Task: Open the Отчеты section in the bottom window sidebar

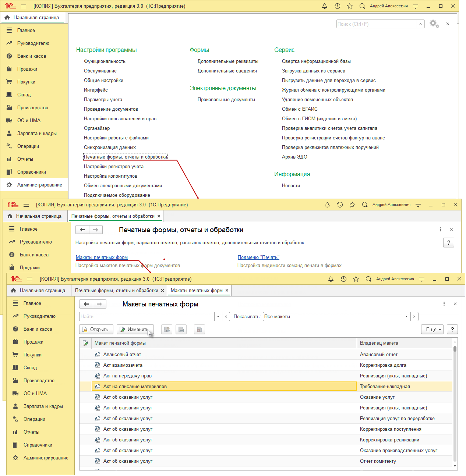Action: point(40,432)
